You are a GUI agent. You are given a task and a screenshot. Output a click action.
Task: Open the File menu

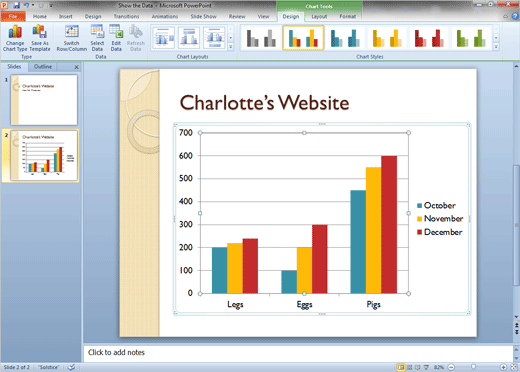(13, 16)
